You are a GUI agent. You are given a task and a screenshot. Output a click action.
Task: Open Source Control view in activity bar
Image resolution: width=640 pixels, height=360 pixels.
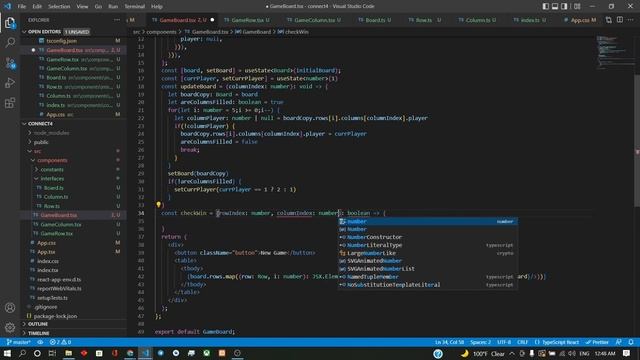(10, 63)
